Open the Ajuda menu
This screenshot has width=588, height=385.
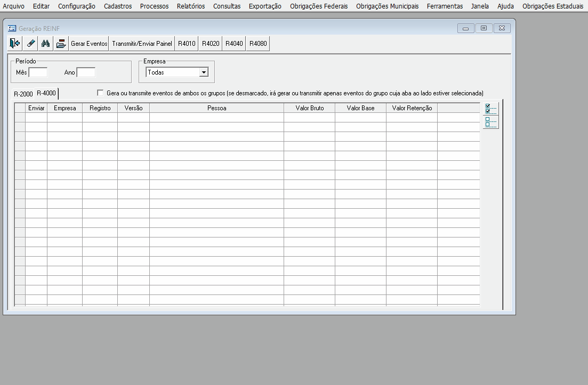[505, 6]
